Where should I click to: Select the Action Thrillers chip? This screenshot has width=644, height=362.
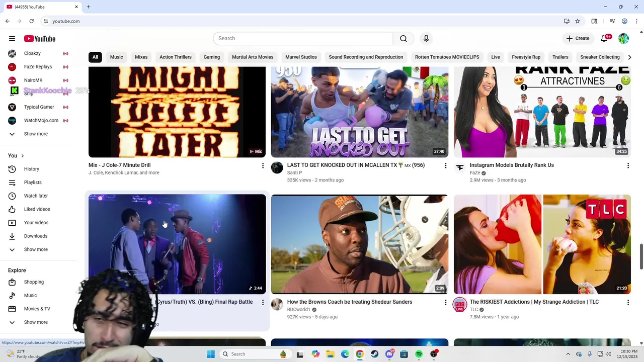coord(176,57)
